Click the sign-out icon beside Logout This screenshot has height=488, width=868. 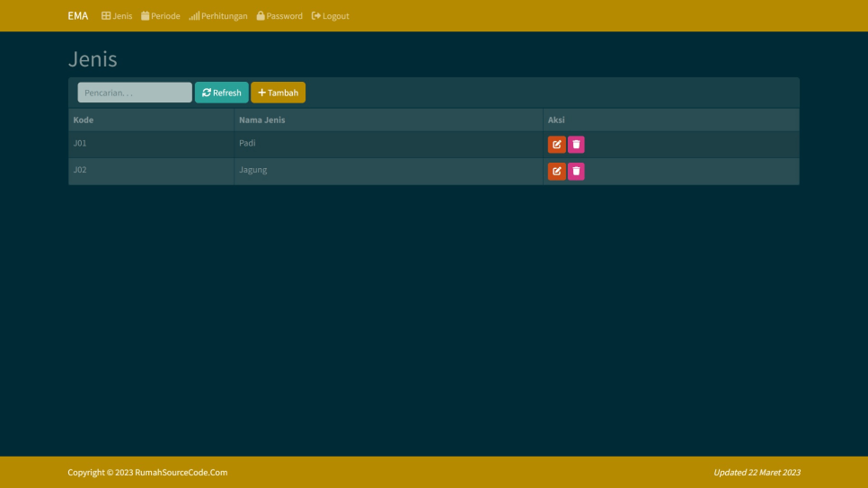(316, 16)
